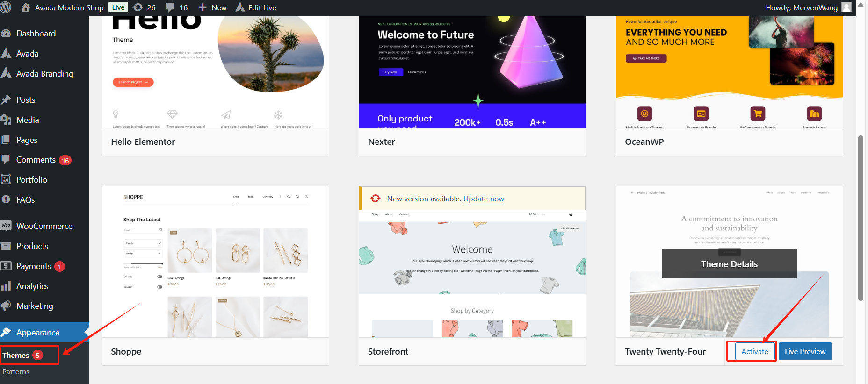This screenshot has height=384, width=868.
Task: Click the WooCommerce logo icon
Action: click(x=6, y=226)
